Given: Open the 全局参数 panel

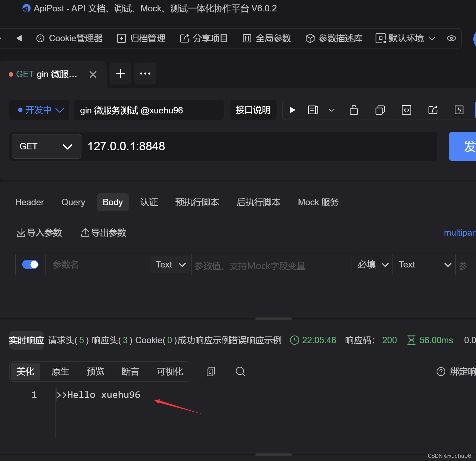Looking at the screenshot, I should pyautogui.click(x=266, y=38).
